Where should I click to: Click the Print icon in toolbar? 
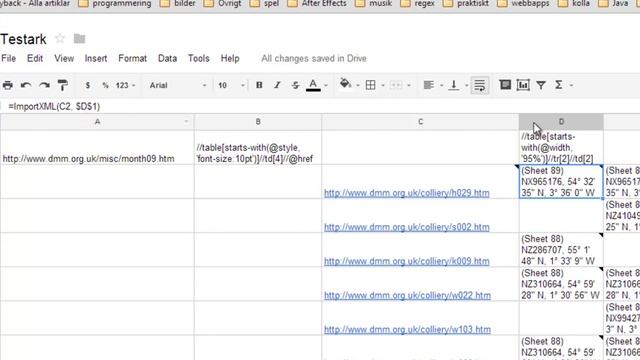[x=8, y=85]
